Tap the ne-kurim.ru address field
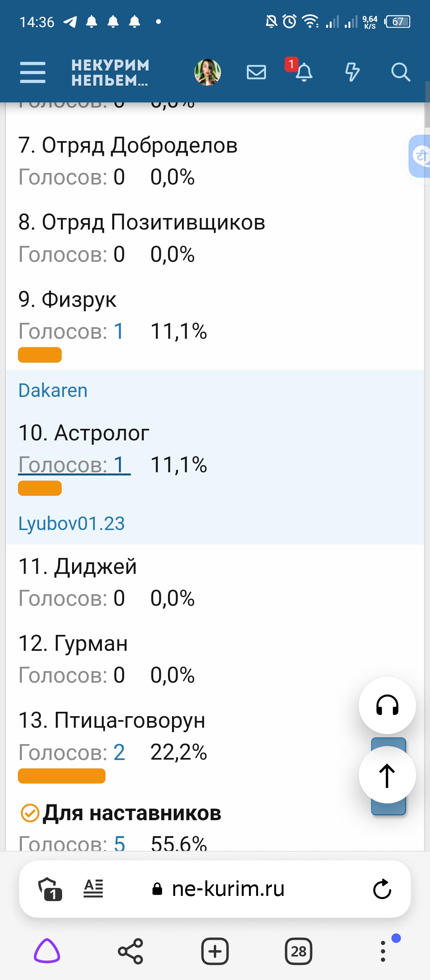Image resolution: width=430 pixels, height=980 pixels. [x=228, y=889]
